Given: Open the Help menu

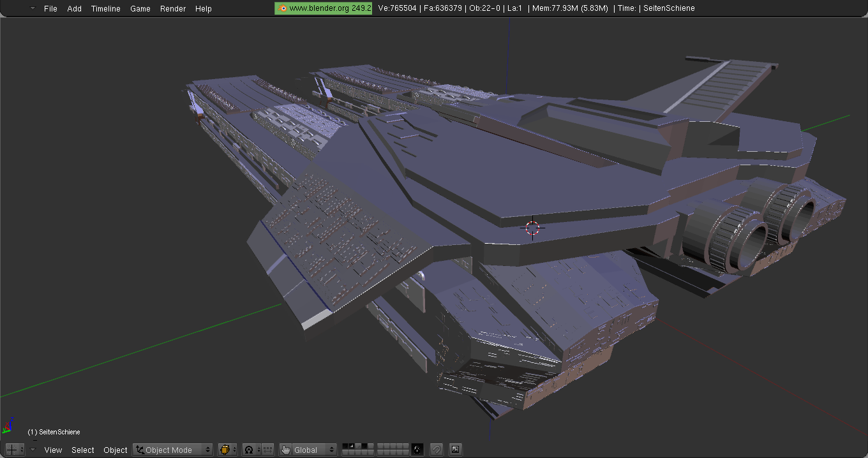Looking at the screenshot, I should (x=204, y=8).
